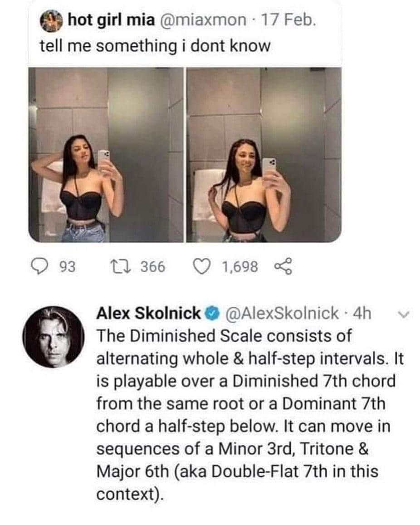Open the share icon next to likes
This screenshot has width=420, height=525.
[283, 267]
